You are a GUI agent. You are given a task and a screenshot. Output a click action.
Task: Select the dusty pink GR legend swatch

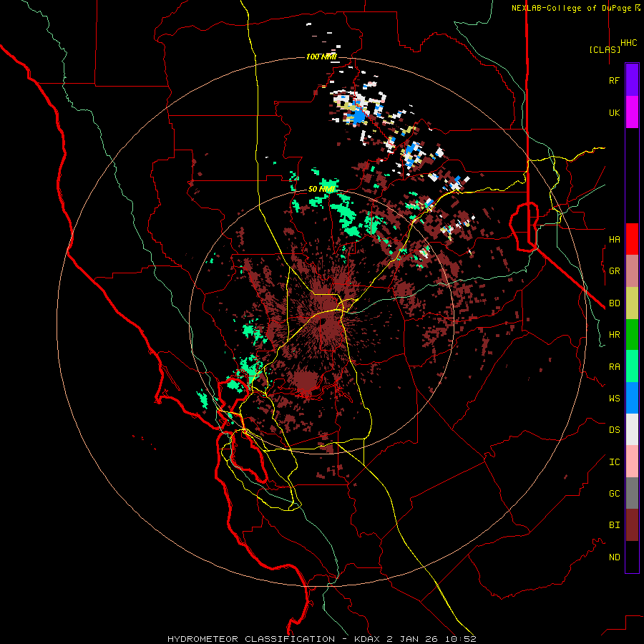tap(632, 271)
